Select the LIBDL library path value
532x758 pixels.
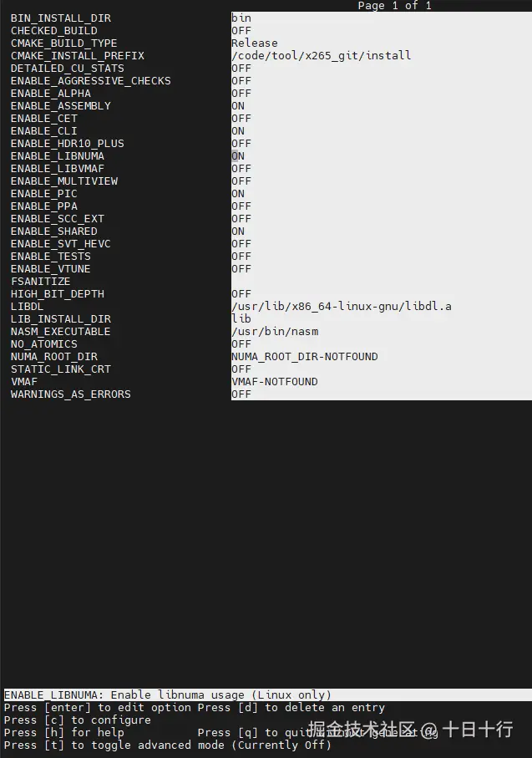pyautogui.click(x=341, y=307)
